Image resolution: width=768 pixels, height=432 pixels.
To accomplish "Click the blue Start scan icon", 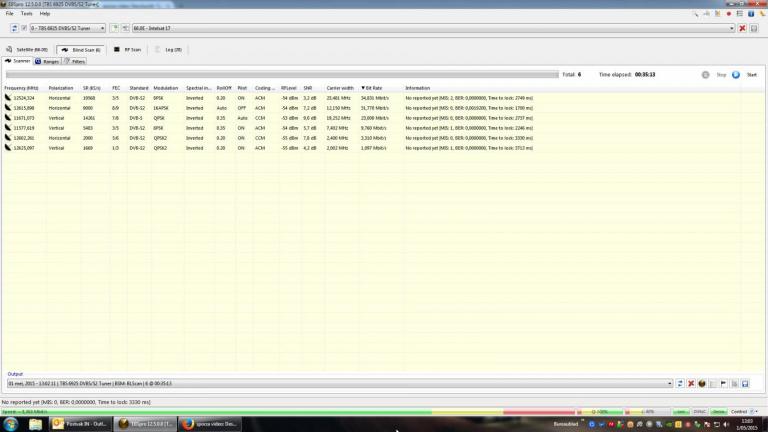I will (x=736, y=74).
